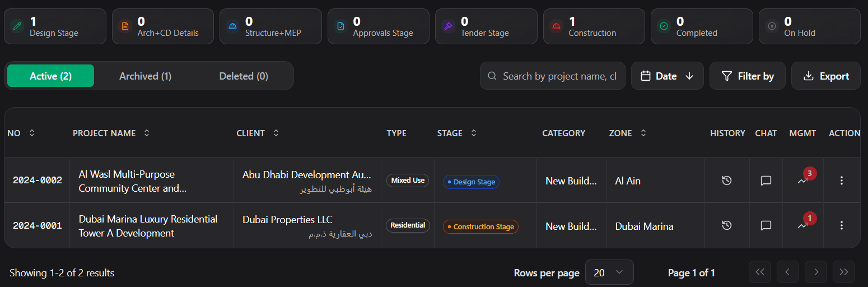
Task: Click project number 2024-0001
Action: pyautogui.click(x=38, y=225)
